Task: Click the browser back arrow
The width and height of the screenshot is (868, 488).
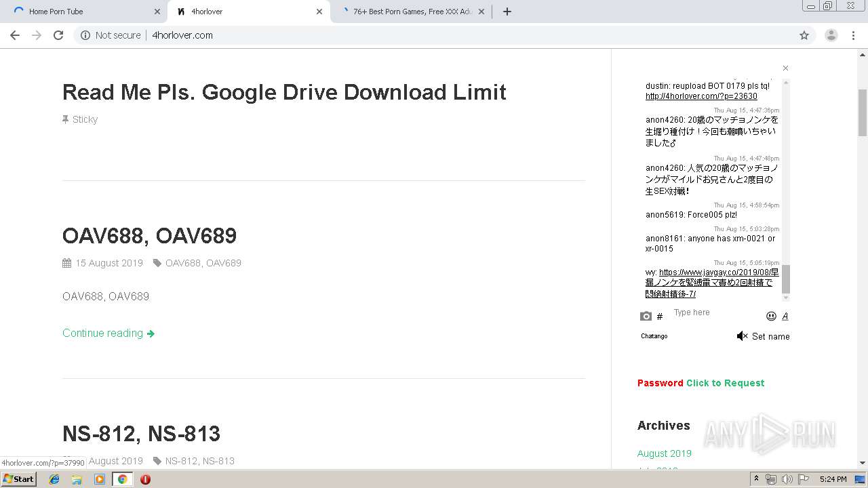Action: (x=15, y=35)
